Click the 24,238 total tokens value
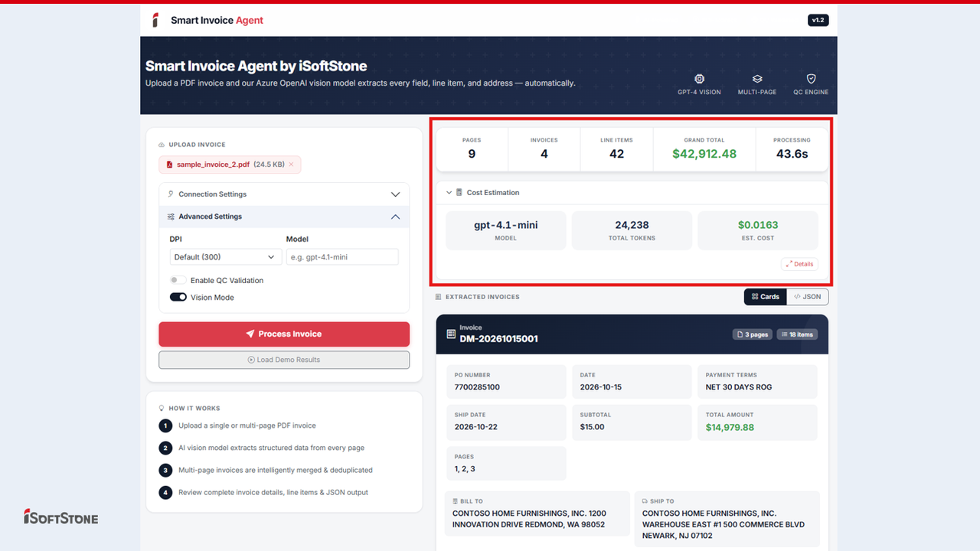 click(632, 225)
